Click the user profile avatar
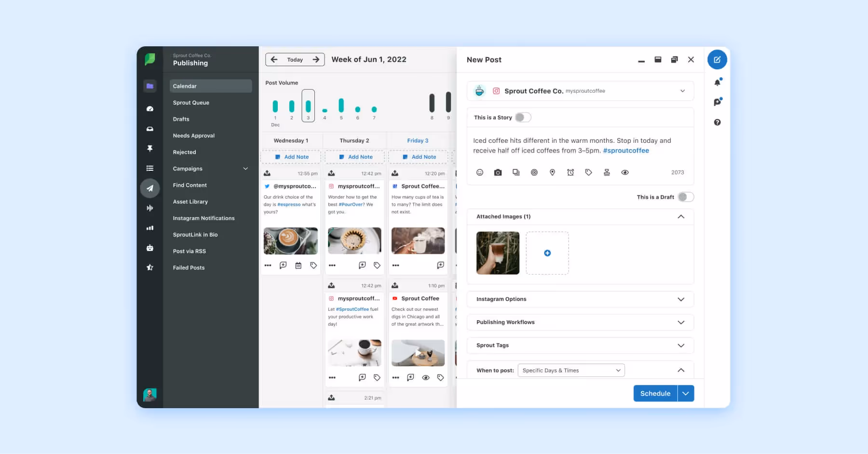Image resolution: width=868 pixels, height=454 pixels. tap(150, 395)
